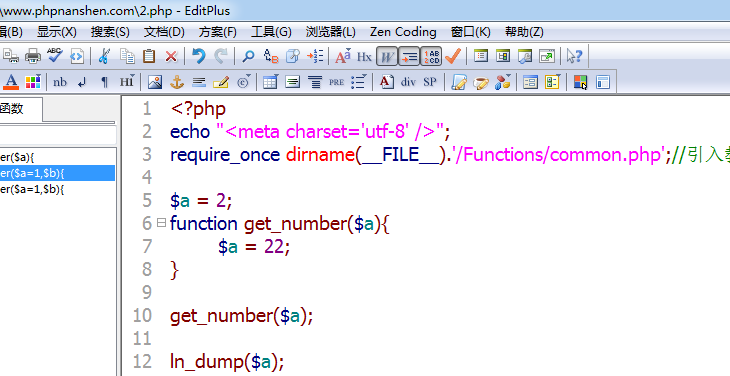
Task: Open the Replace A-to-B tool
Action: 270,56
